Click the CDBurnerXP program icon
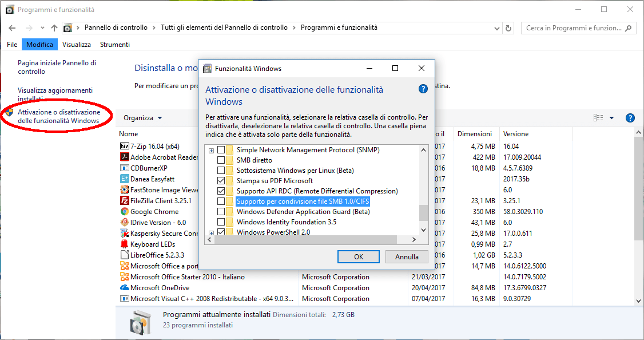This screenshot has height=340, width=644. 125,168
